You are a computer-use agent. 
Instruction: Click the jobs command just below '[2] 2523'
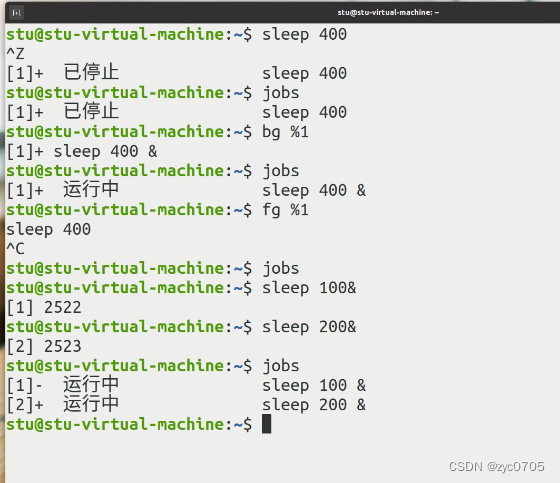tap(281, 366)
